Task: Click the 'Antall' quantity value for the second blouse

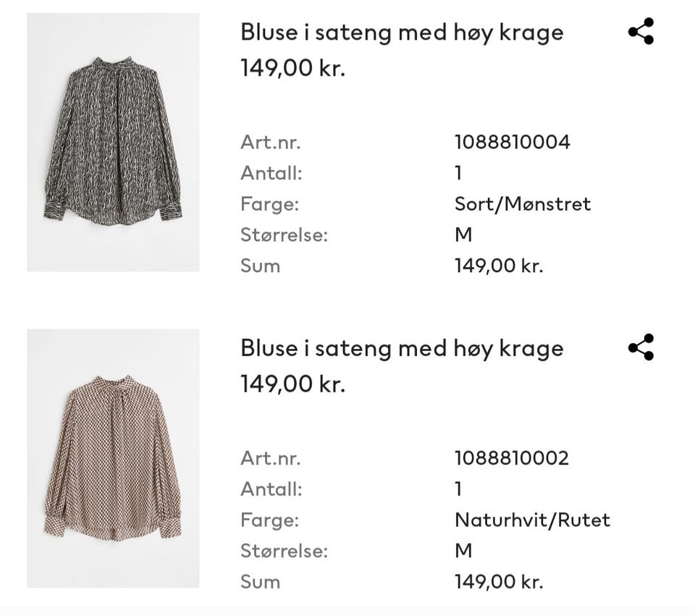Action: pos(456,489)
